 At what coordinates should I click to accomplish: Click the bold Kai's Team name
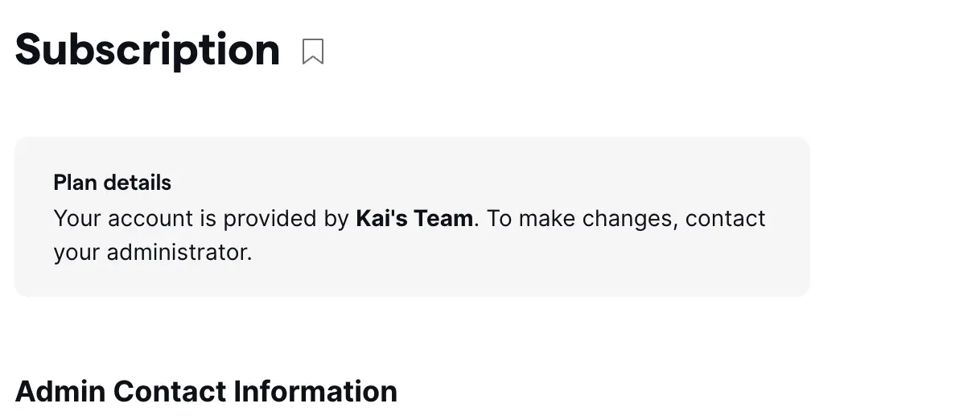click(x=414, y=218)
